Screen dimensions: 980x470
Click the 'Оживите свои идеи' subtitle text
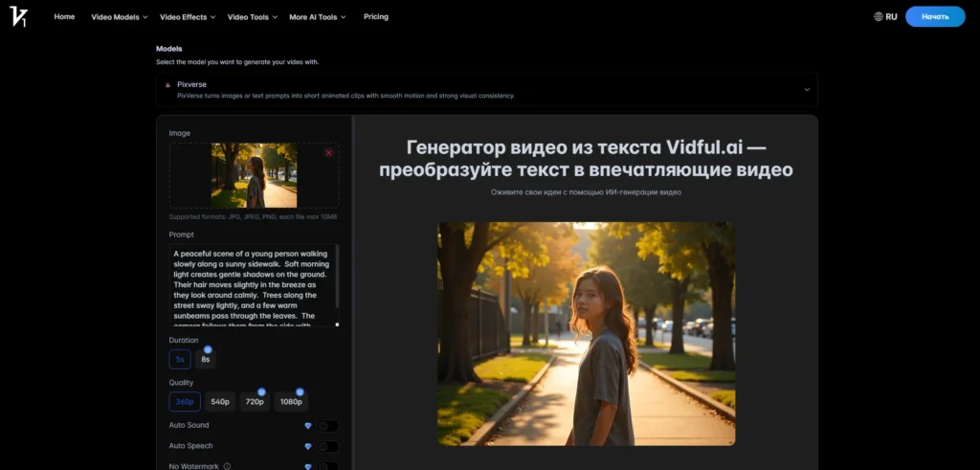[587, 192]
